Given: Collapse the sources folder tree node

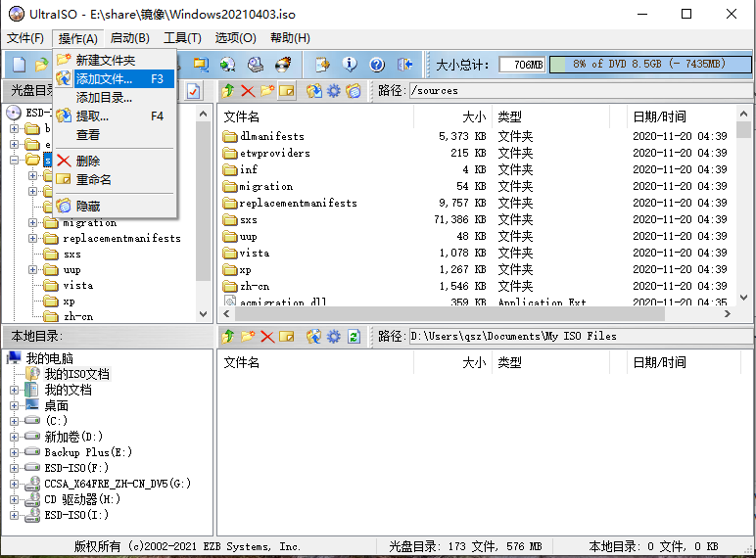Looking at the screenshot, I should 14,160.
